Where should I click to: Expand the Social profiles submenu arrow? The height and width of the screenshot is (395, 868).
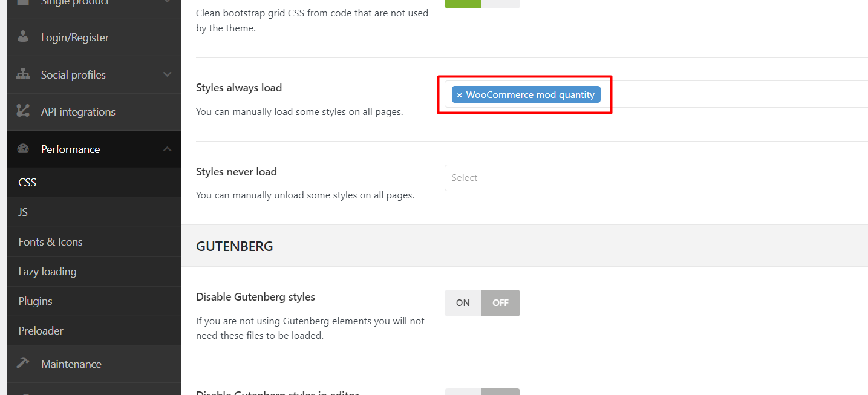pos(168,74)
